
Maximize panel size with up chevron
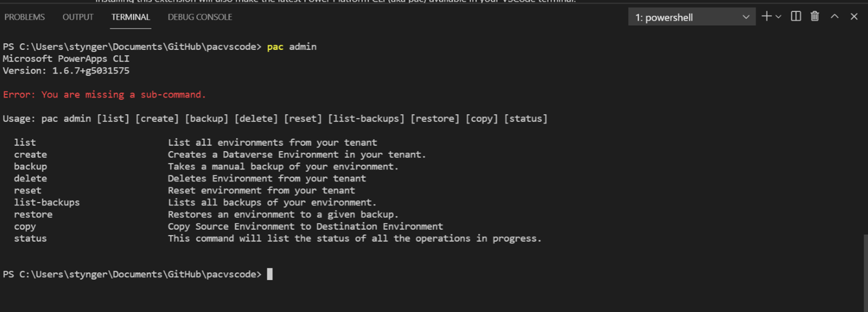tap(834, 17)
